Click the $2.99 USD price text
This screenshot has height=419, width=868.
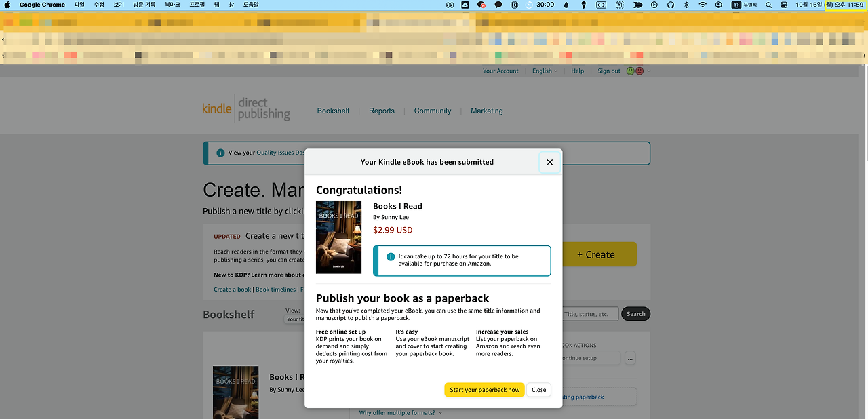(x=393, y=230)
